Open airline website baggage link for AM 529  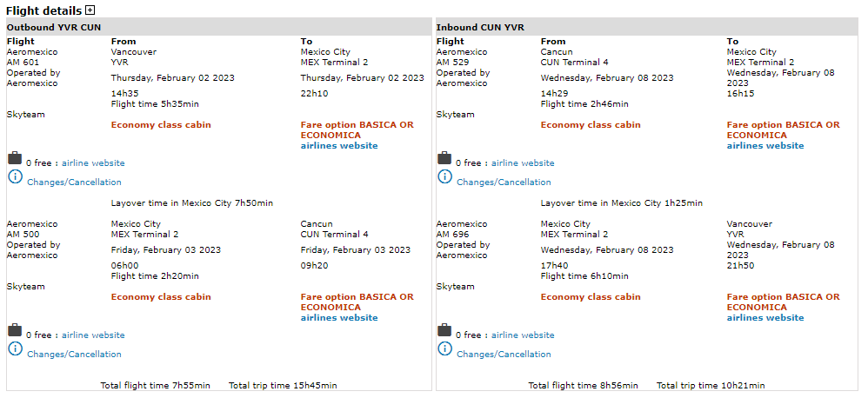(x=523, y=163)
